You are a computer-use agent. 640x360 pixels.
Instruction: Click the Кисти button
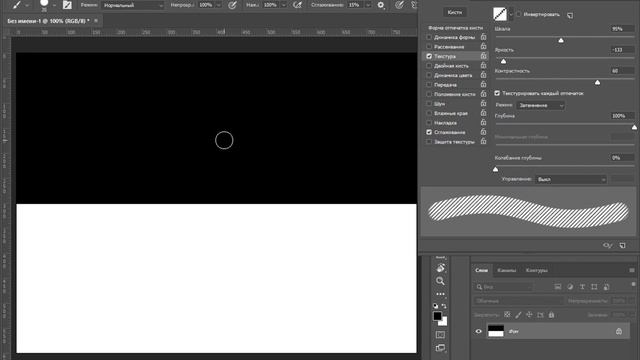[455, 12]
